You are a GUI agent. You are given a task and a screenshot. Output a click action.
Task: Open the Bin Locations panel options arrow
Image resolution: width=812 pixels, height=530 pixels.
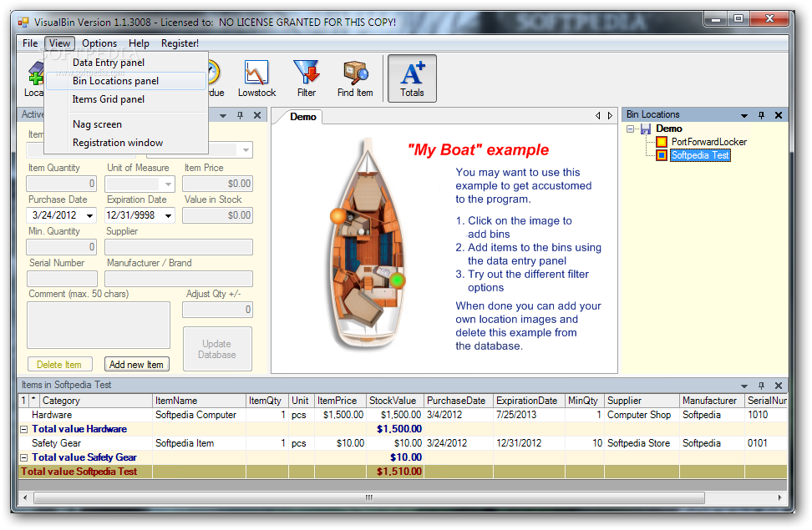(x=744, y=115)
